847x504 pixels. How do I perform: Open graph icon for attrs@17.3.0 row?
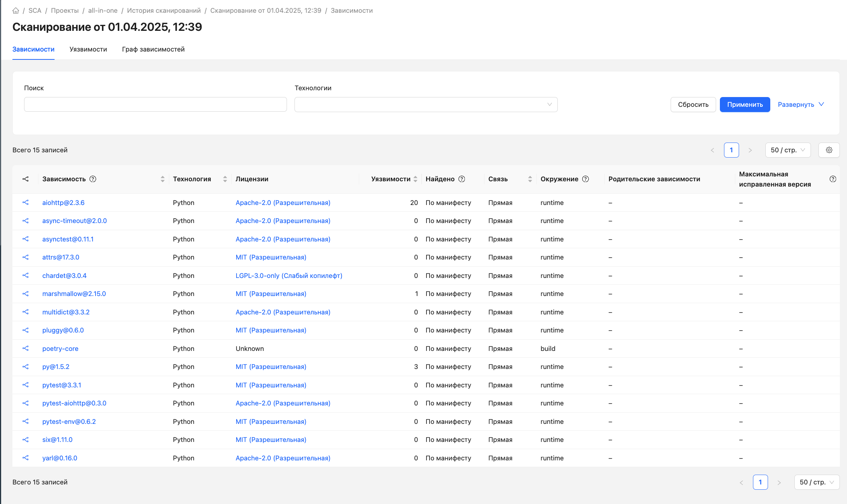[26, 257]
